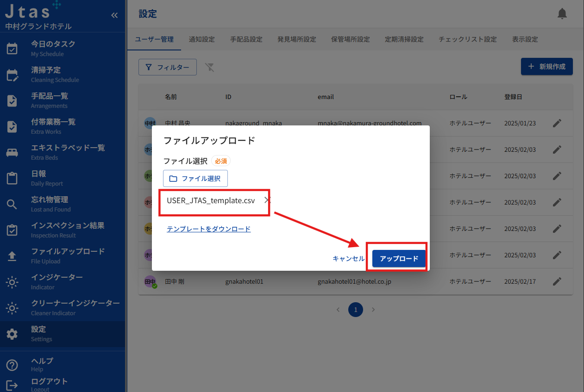Open エキストラベッド一覧 bed icon
The image size is (584, 392).
pos(12,152)
